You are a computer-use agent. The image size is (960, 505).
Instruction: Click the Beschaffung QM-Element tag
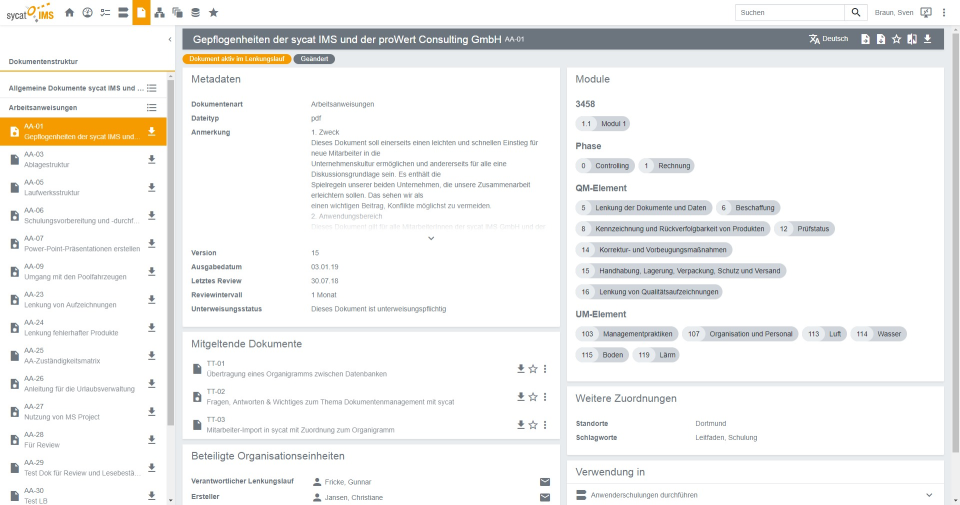click(x=748, y=208)
